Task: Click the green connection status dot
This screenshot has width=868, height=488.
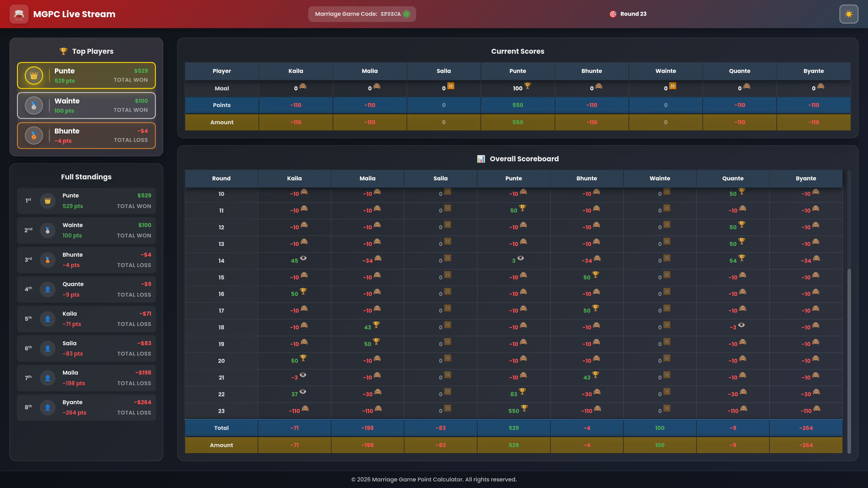Action: (406, 14)
